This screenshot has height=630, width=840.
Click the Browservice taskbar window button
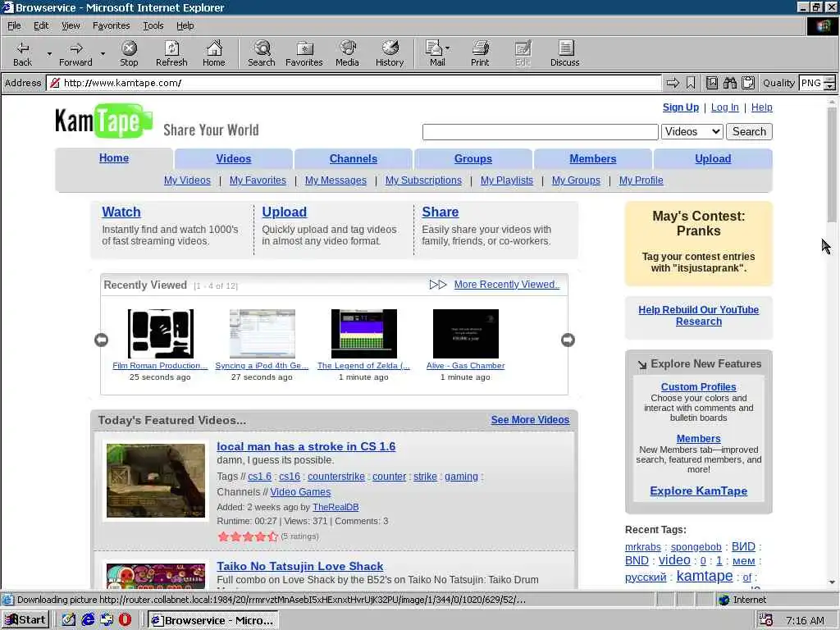[x=213, y=620]
